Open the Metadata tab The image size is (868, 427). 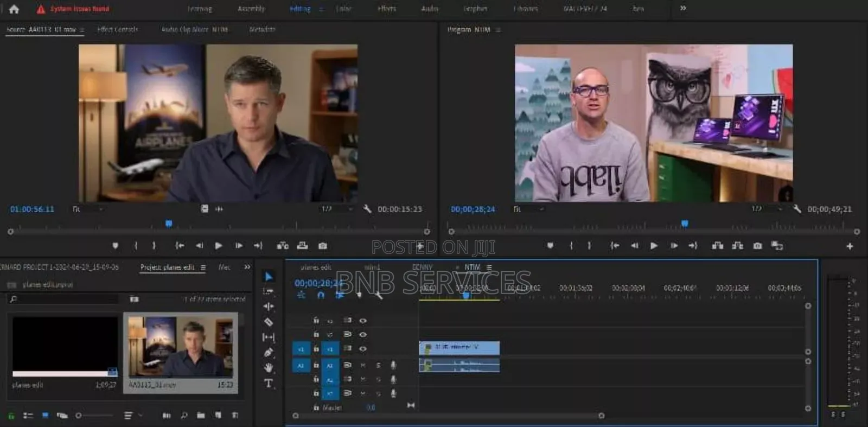point(262,29)
